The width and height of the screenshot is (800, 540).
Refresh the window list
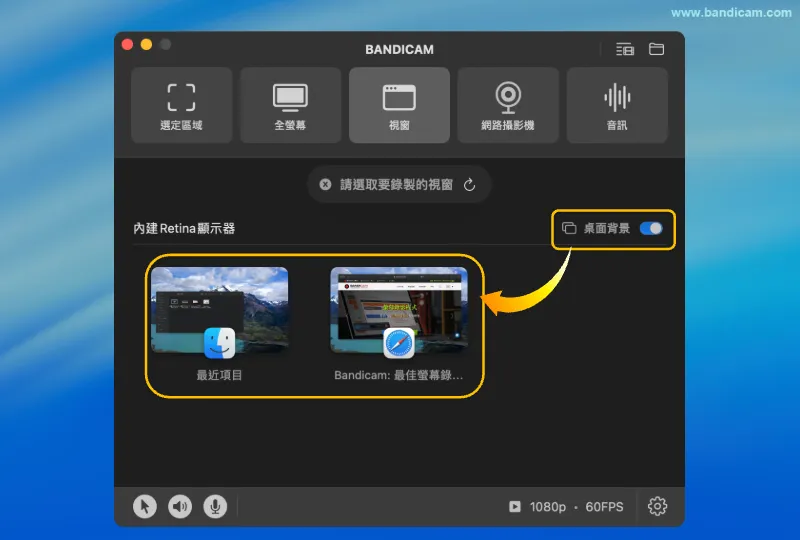click(x=469, y=184)
